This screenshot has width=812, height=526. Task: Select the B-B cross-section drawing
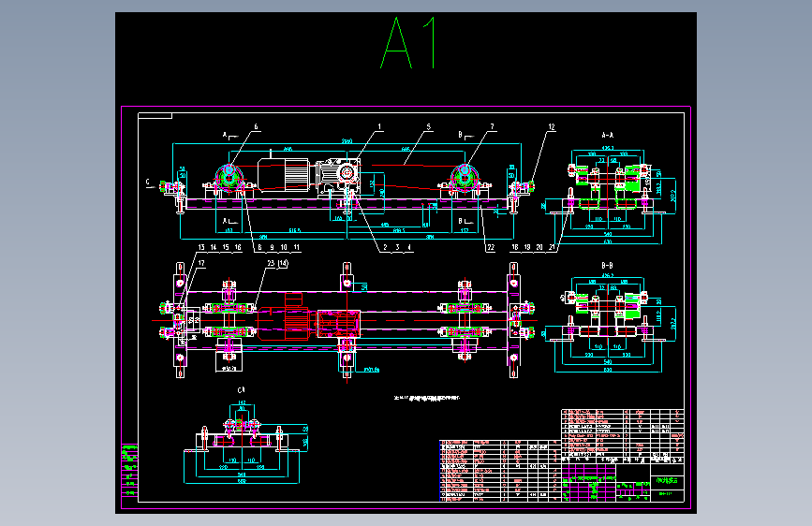(x=610, y=325)
